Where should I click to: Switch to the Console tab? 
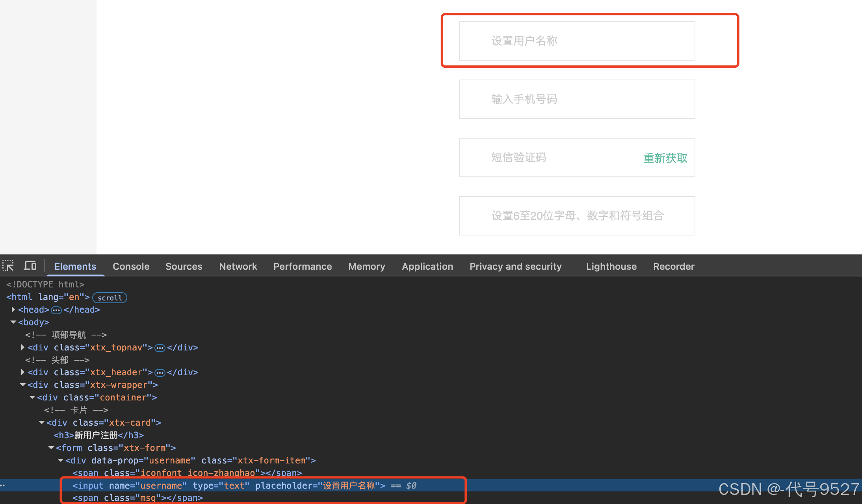[131, 267]
